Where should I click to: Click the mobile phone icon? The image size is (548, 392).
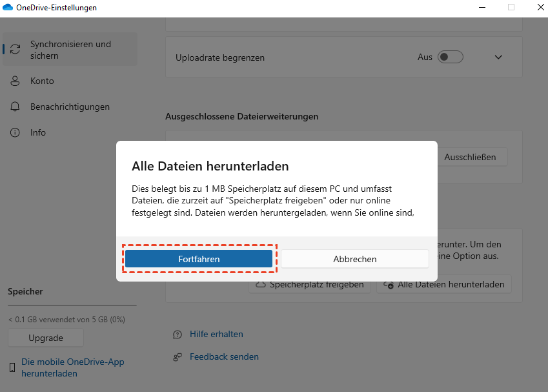coord(12,367)
